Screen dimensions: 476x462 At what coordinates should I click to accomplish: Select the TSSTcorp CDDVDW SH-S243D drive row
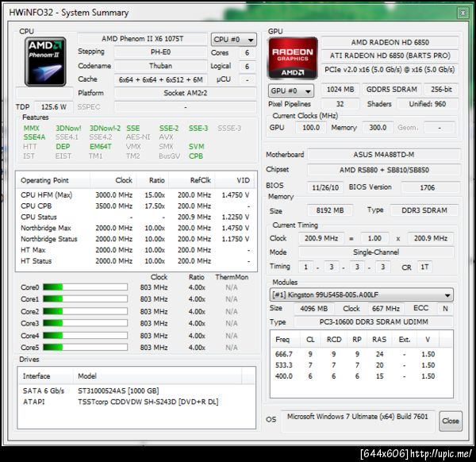point(136,402)
